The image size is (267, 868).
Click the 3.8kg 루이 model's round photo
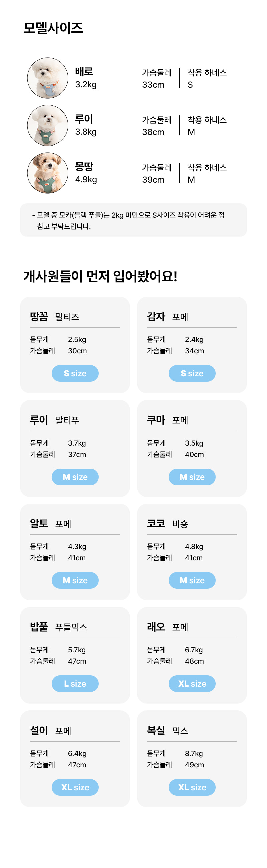[x=47, y=125]
